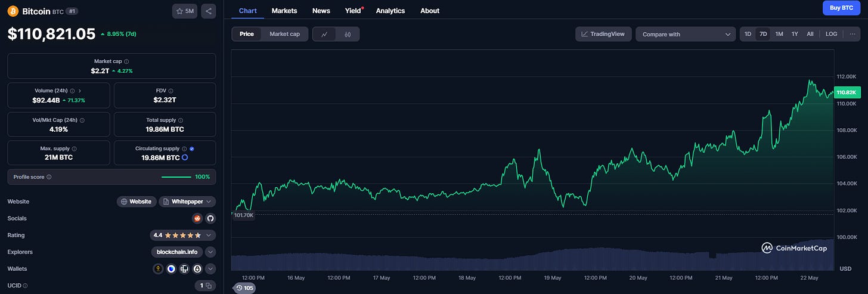Set chart range to 1D
Viewport: 868px width, 294px height.
[x=748, y=34]
